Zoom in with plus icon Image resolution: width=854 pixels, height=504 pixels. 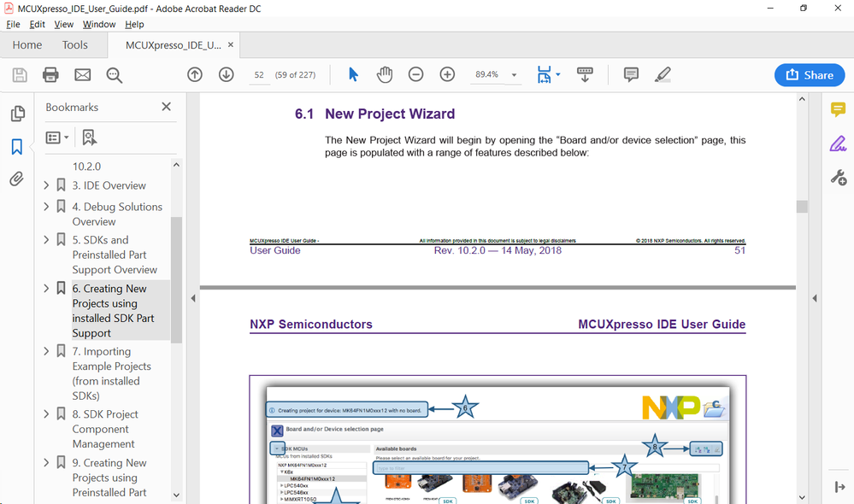tap(448, 74)
